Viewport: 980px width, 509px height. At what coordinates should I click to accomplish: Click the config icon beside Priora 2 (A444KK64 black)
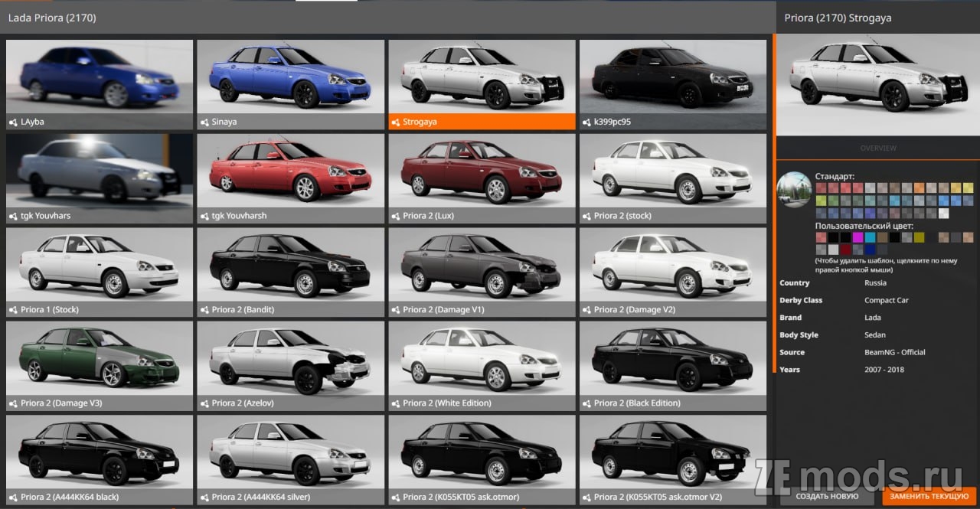click(13, 497)
